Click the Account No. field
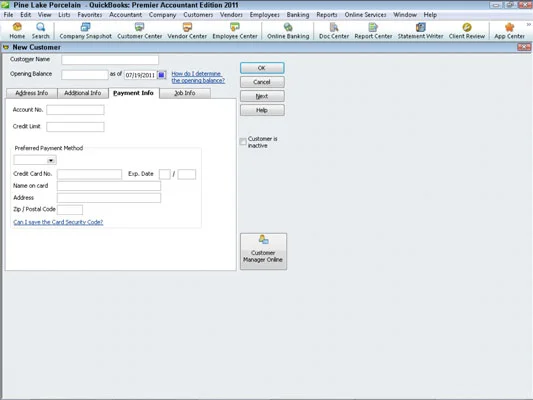533x400 pixels. tap(75, 110)
